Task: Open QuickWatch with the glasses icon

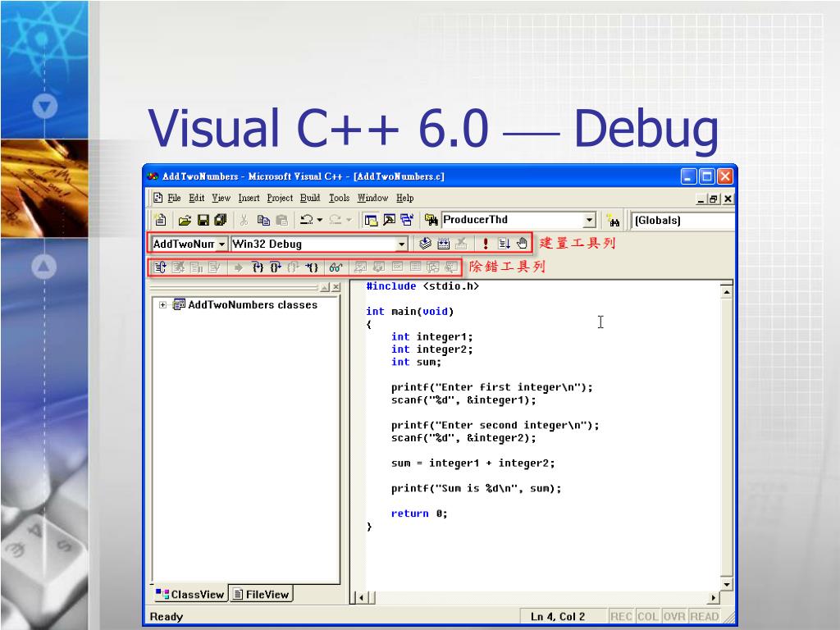Action: [x=336, y=267]
